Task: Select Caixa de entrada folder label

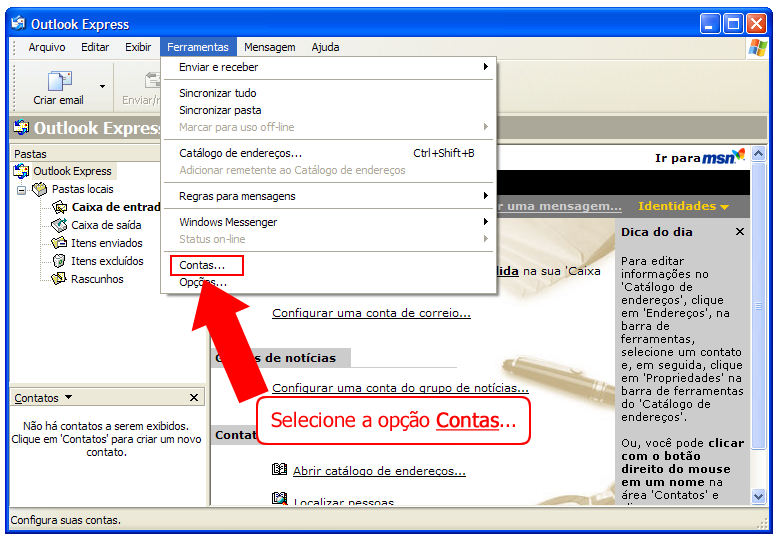Action: (x=116, y=207)
